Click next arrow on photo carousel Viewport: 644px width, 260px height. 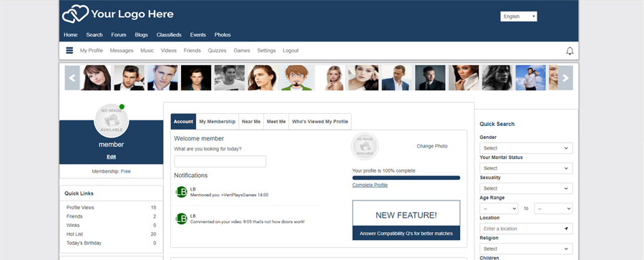click(x=565, y=78)
